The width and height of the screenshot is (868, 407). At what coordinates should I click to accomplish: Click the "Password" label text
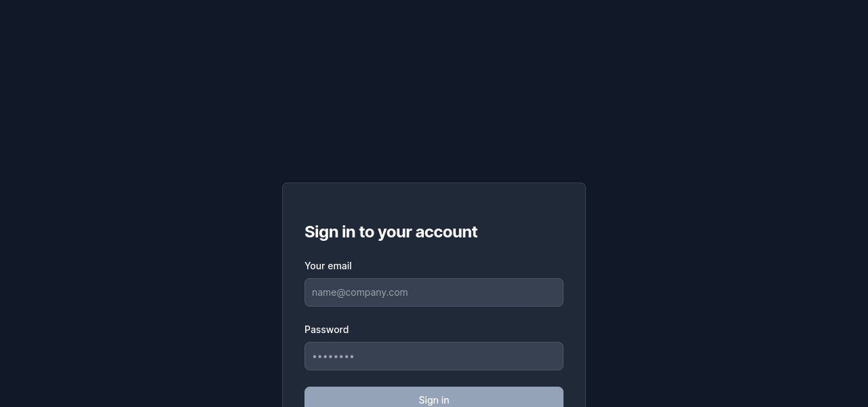[x=326, y=330]
